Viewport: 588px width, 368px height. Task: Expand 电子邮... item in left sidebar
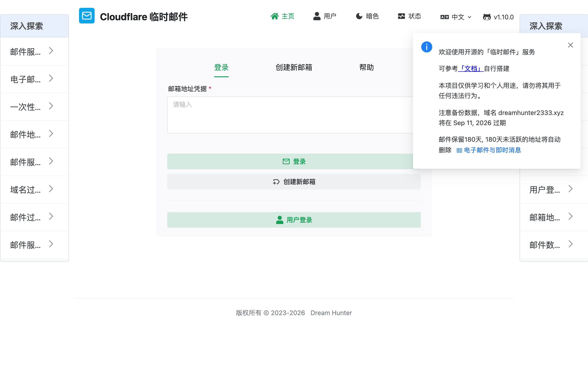coord(34,79)
